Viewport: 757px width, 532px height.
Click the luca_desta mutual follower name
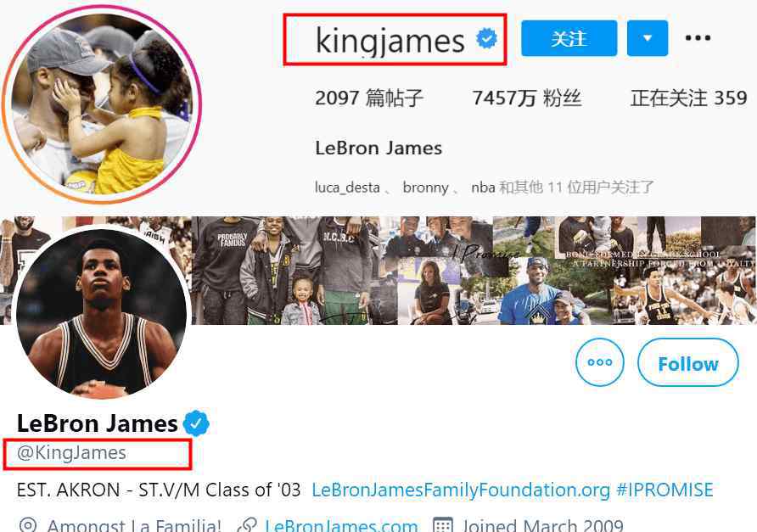(347, 188)
